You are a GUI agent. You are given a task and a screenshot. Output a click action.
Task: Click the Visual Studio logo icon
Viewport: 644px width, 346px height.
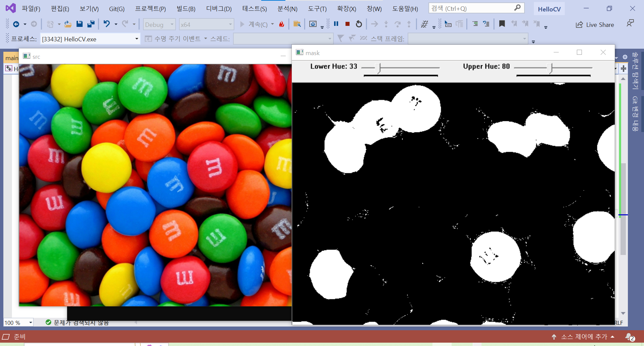11,8
